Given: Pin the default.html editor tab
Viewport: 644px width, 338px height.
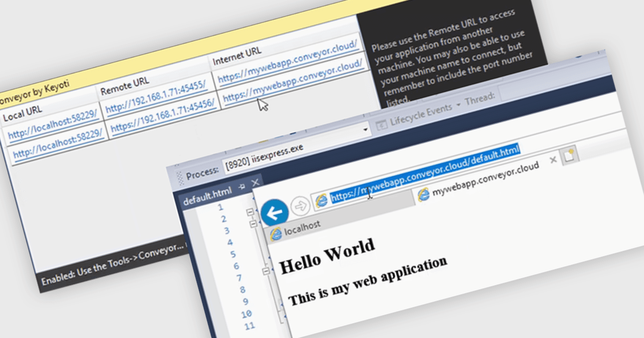Looking at the screenshot, I should point(242,186).
